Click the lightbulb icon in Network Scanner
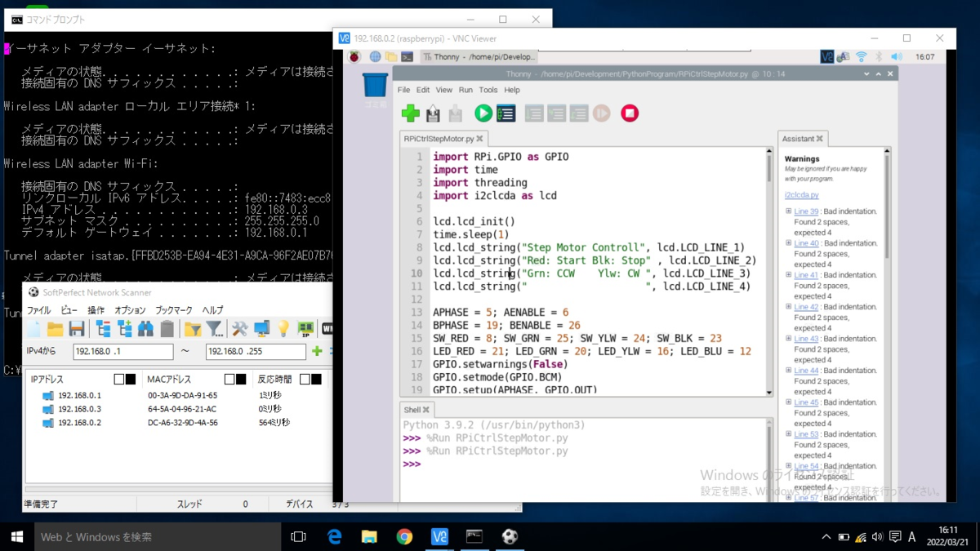The height and width of the screenshot is (551, 980). pyautogui.click(x=283, y=329)
